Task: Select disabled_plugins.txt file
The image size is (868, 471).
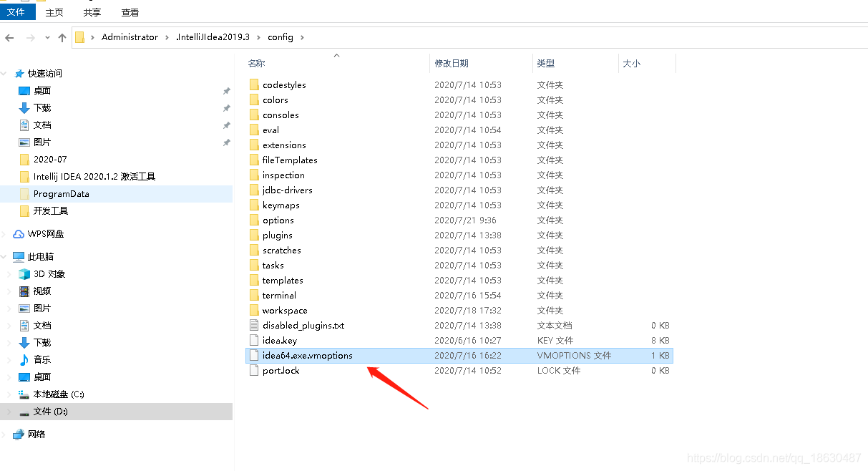Action: coord(303,325)
